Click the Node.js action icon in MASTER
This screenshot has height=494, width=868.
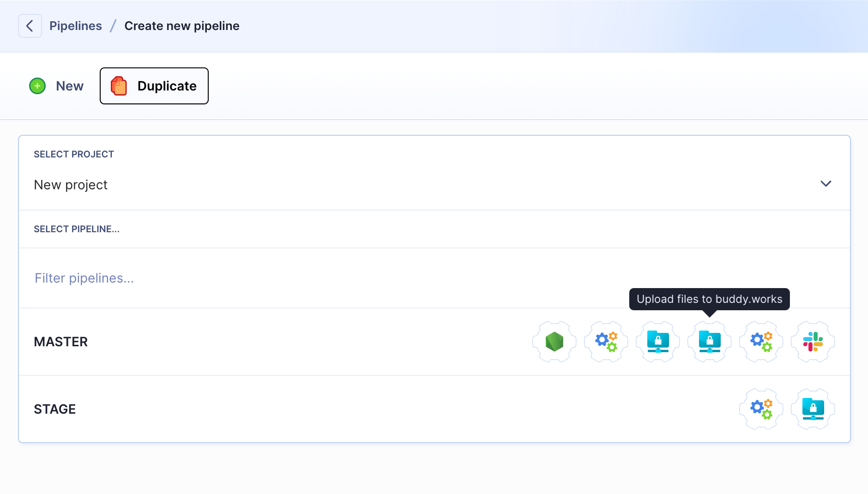pyautogui.click(x=555, y=342)
